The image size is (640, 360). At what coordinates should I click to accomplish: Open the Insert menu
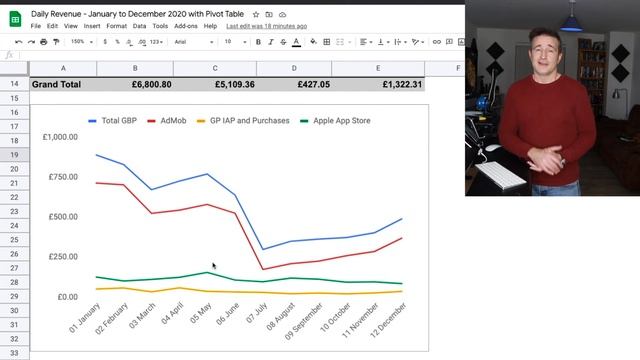coord(92,26)
